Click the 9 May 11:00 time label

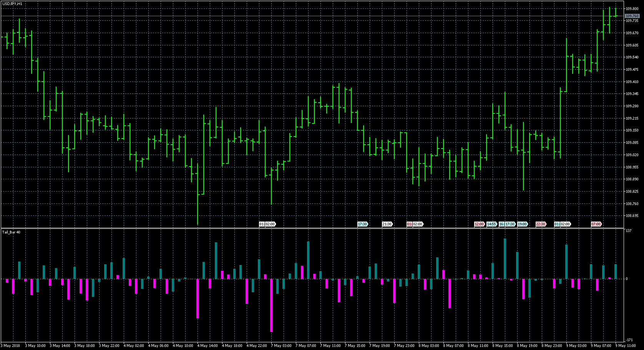(x=626, y=346)
